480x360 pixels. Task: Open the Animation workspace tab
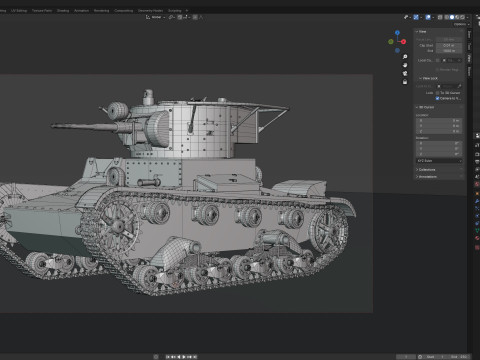pos(81,11)
